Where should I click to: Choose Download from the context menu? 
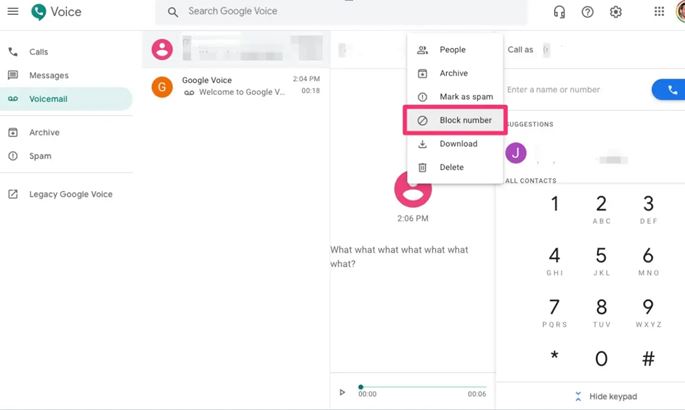pyautogui.click(x=454, y=144)
